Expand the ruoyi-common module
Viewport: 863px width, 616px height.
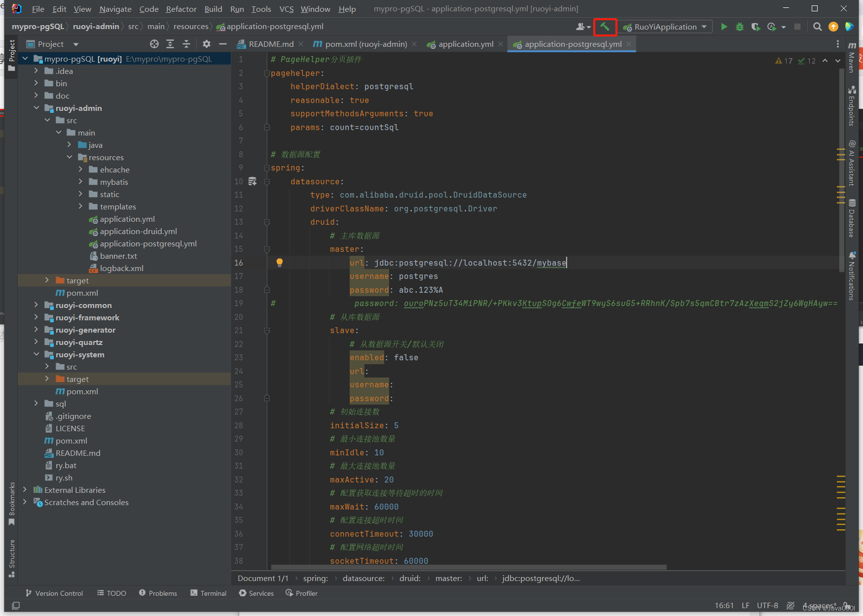[x=36, y=305]
